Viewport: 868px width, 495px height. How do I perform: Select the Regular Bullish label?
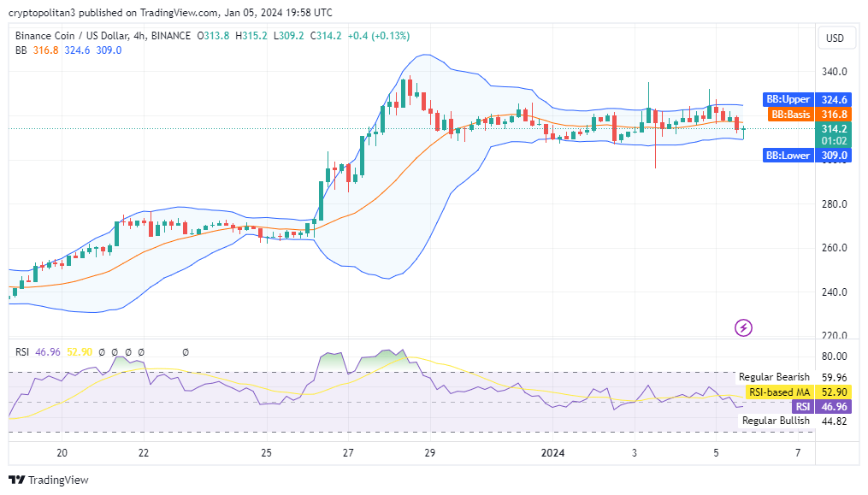pos(776,421)
